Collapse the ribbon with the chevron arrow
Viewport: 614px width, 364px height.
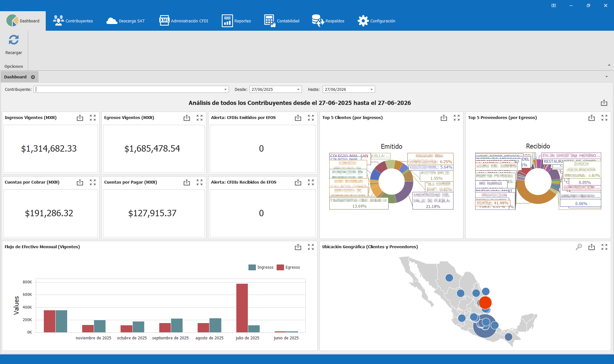pos(609,65)
